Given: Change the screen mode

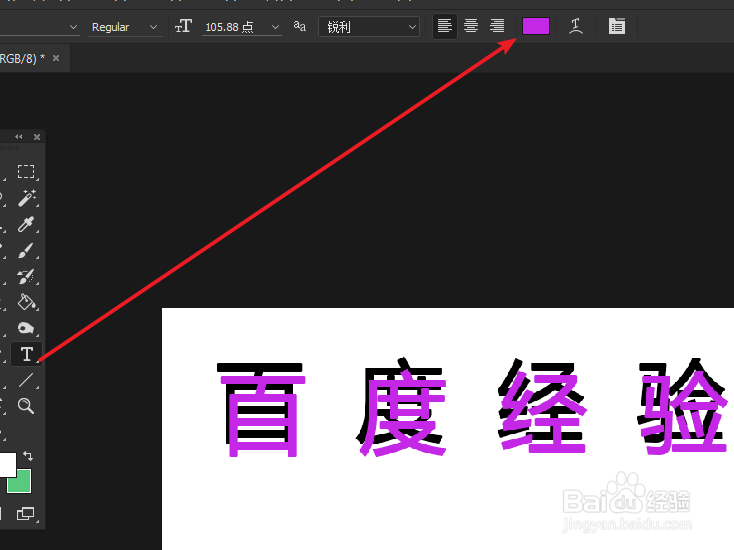Looking at the screenshot, I should [26, 513].
